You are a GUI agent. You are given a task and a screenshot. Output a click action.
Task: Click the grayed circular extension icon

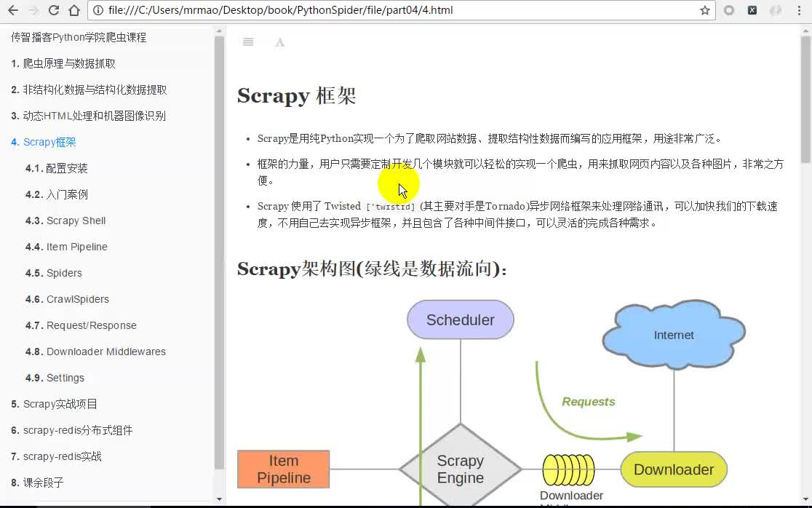pyautogui.click(x=729, y=11)
